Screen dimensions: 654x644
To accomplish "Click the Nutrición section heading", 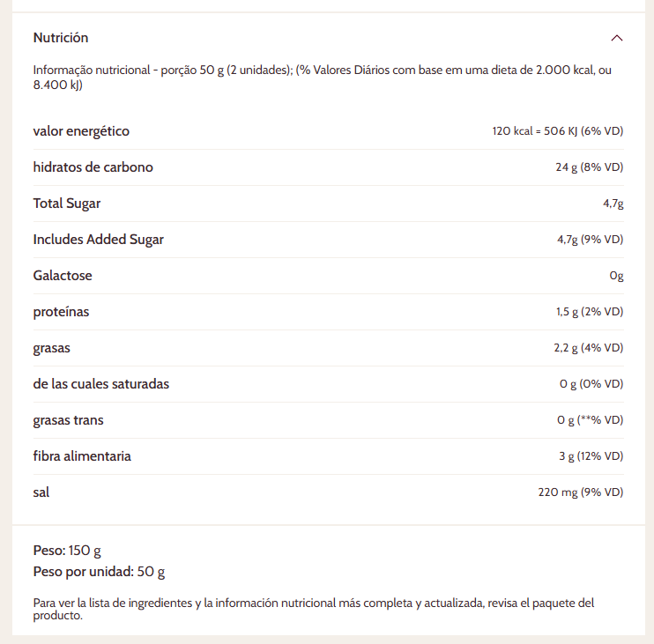I will pyautogui.click(x=61, y=38).
